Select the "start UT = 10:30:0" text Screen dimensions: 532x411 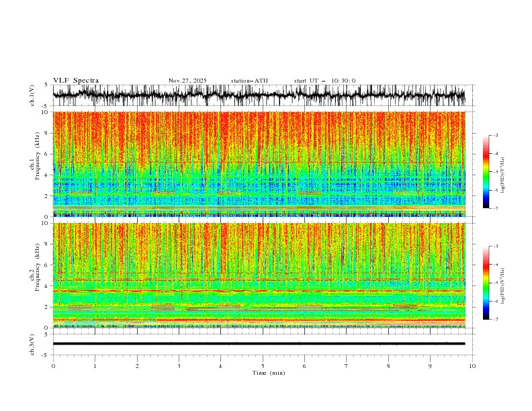click(324, 81)
